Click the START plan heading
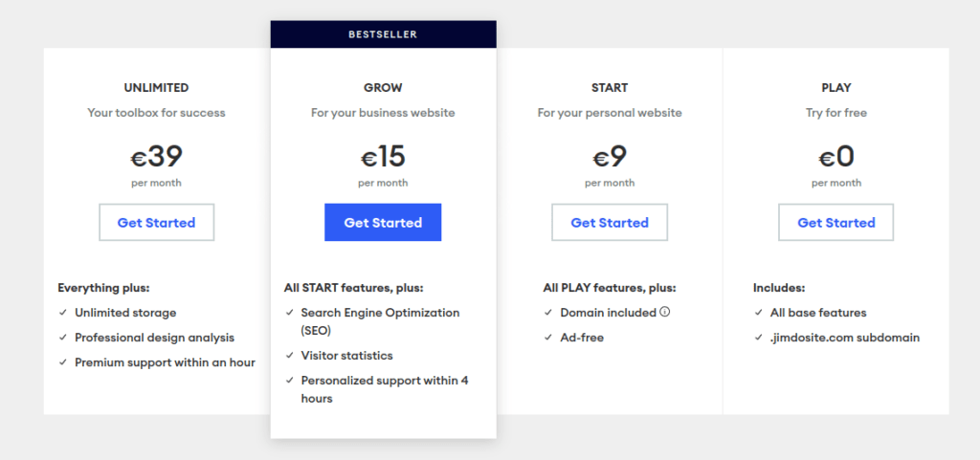980x460 pixels. pyautogui.click(x=610, y=88)
